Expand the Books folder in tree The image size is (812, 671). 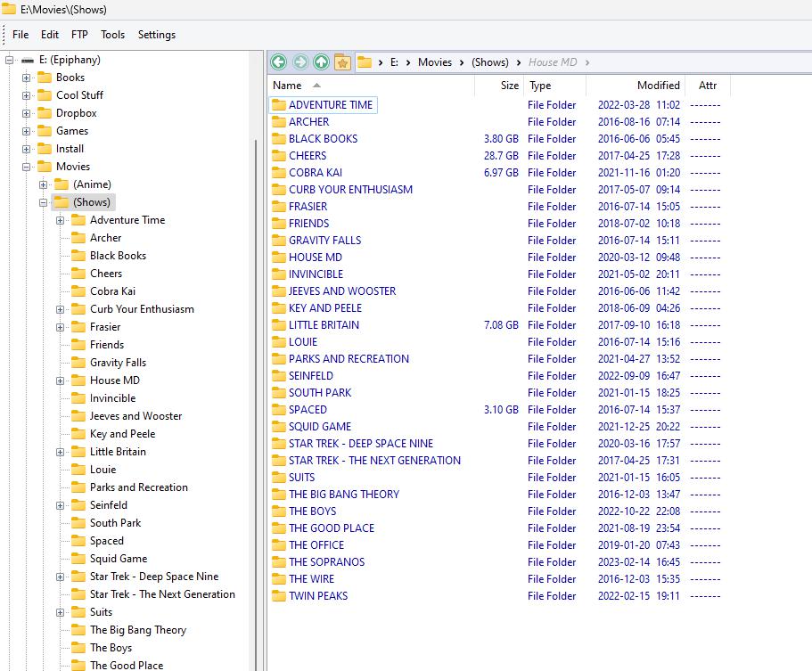click(26, 78)
